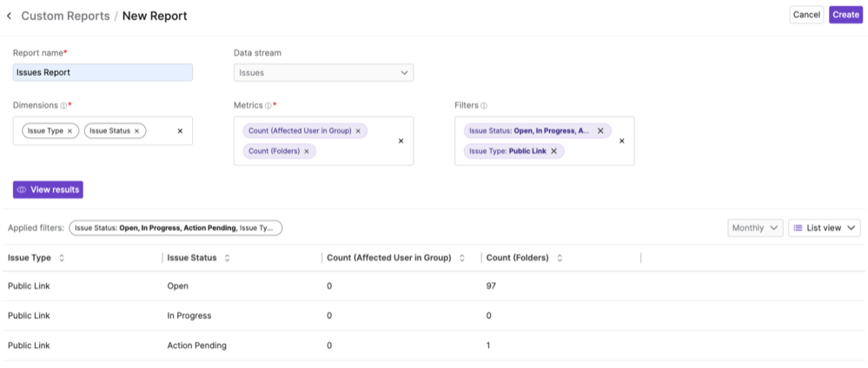Sort by Issue Type column
The width and height of the screenshot is (868, 368).
pos(62,259)
